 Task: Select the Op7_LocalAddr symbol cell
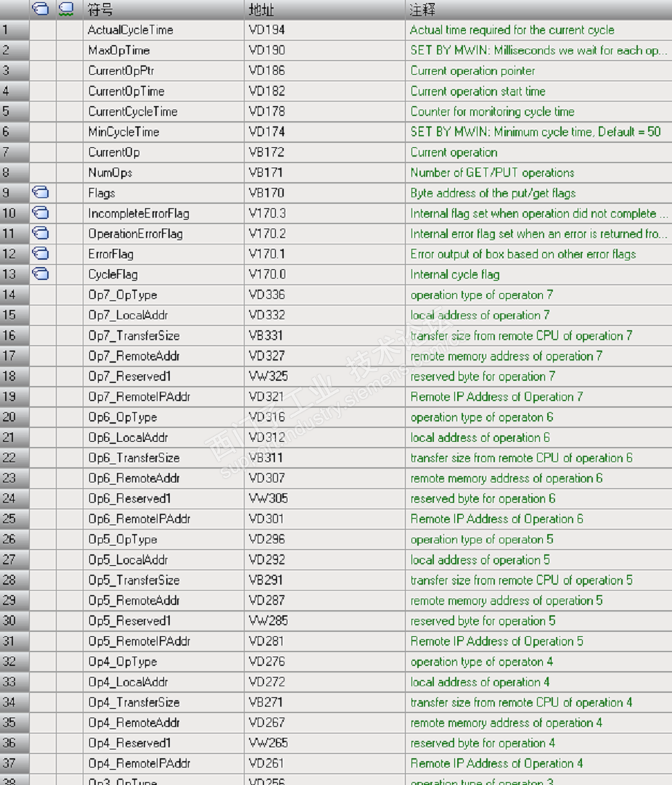[164, 315]
